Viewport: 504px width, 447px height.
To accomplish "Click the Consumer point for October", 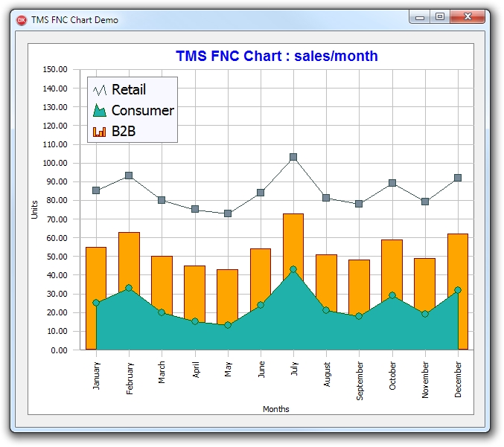I will point(392,295).
